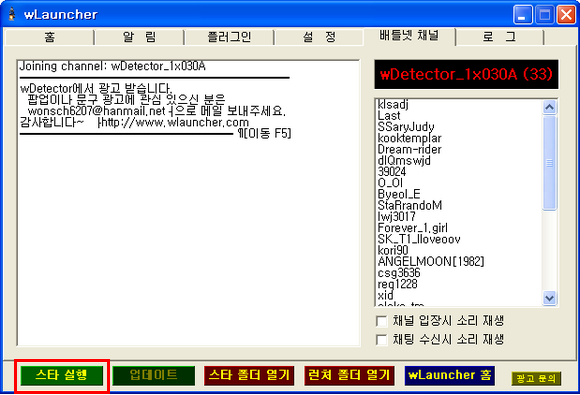
Task: Minimize the wLauncher window
Action: click(522, 15)
